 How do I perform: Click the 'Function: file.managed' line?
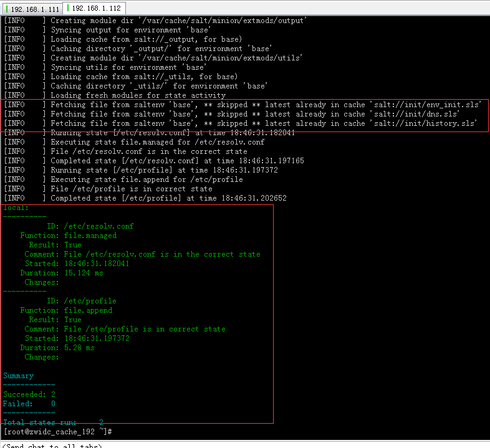point(68,236)
